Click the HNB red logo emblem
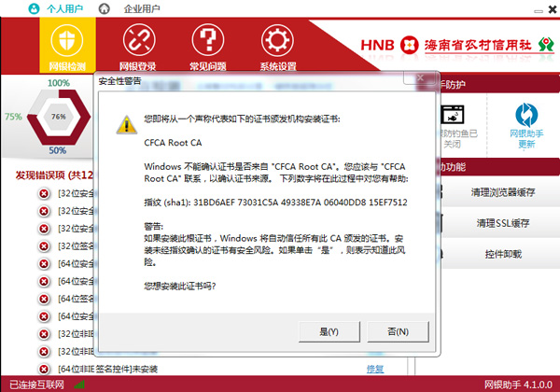This screenshot has width=560, height=392. (x=410, y=45)
